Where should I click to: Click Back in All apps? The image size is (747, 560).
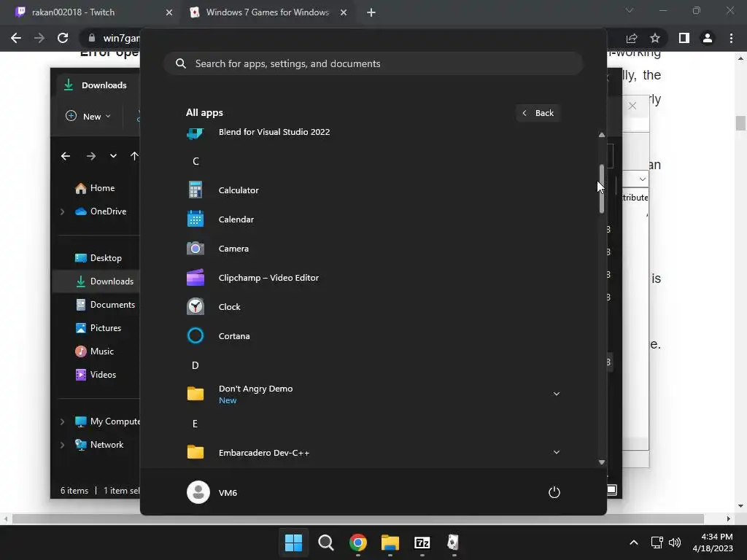click(x=538, y=113)
